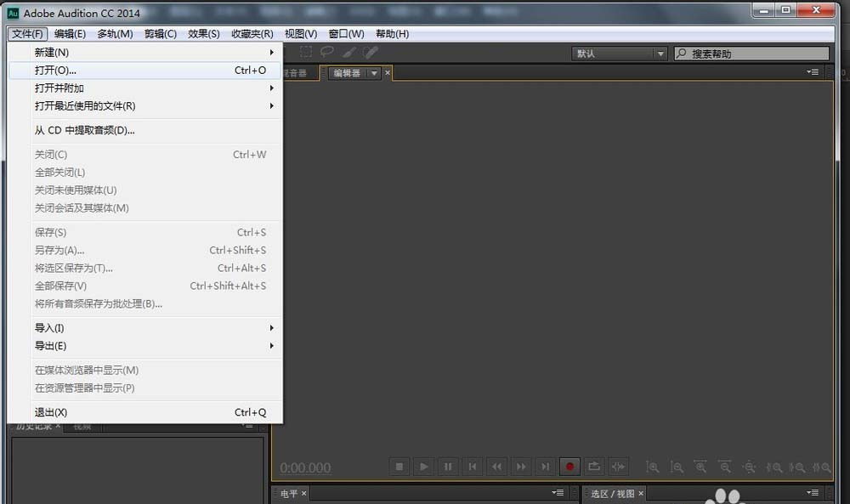Click the red Record button
This screenshot has height=504, width=850.
tap(569, 467)
